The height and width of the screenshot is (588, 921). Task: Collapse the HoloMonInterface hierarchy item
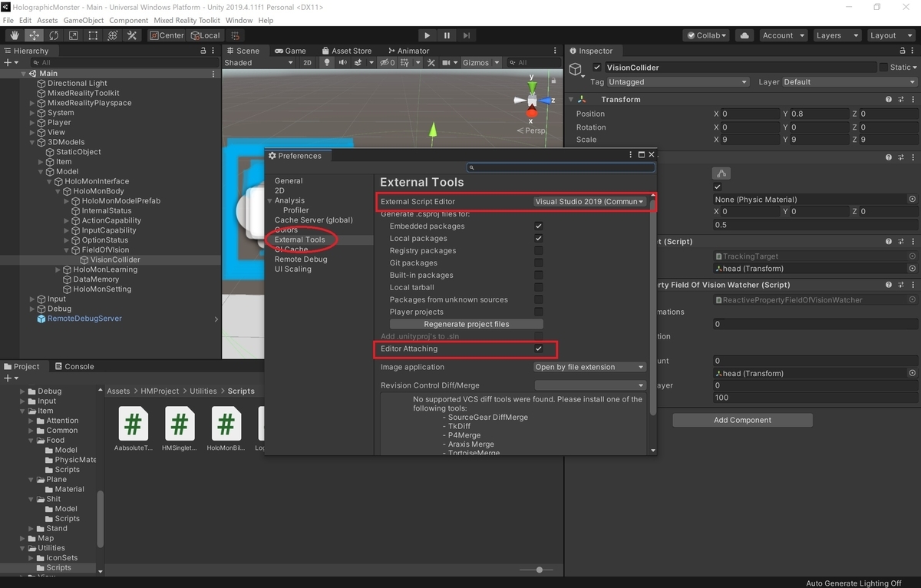point(48,181)
